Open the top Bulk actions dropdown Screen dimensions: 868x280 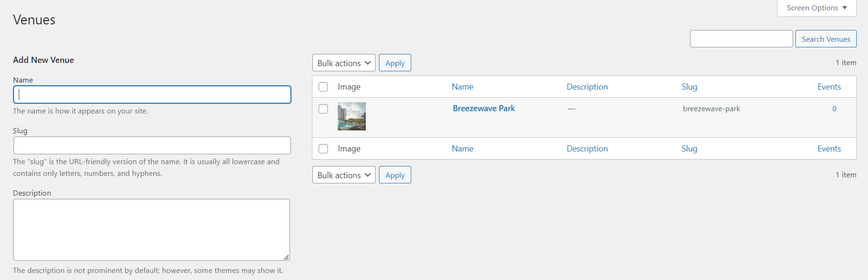point(344,63)
